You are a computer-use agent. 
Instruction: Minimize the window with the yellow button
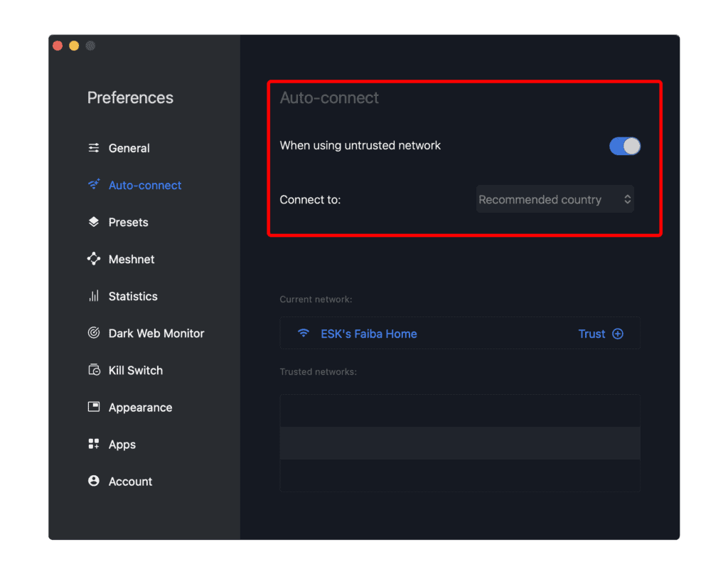tap(74, 46)
